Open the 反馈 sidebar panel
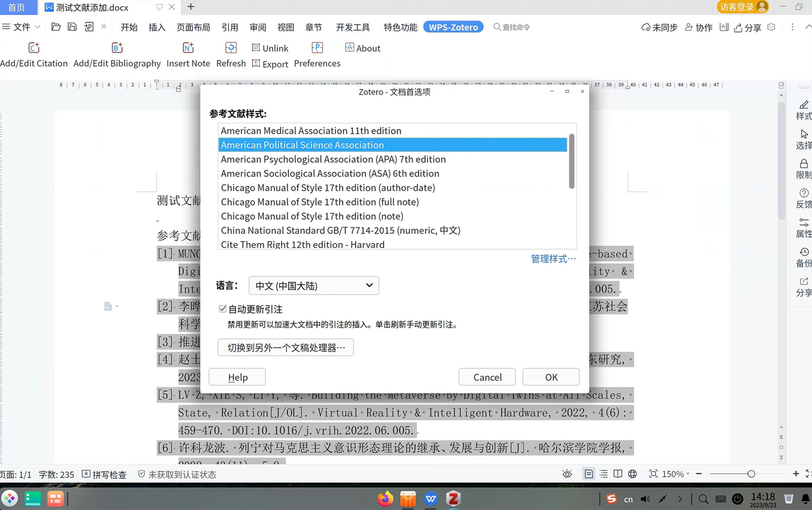 804,198
